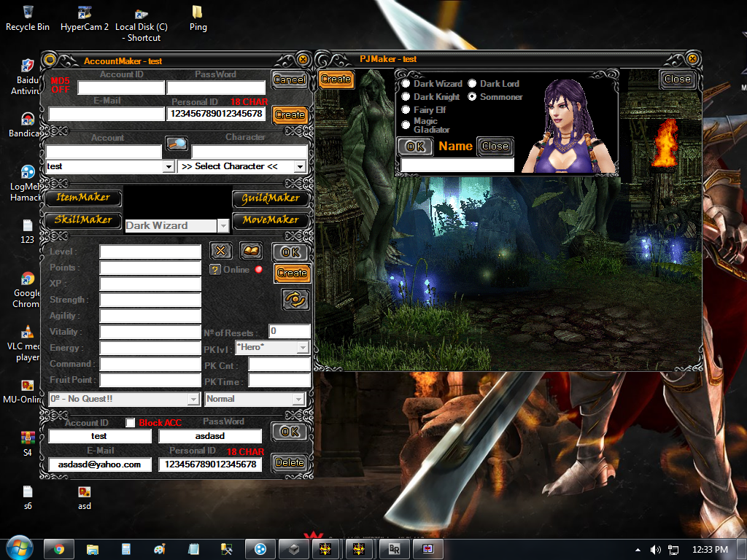Open Paint from the taskbar

click(x=160, y=549)
